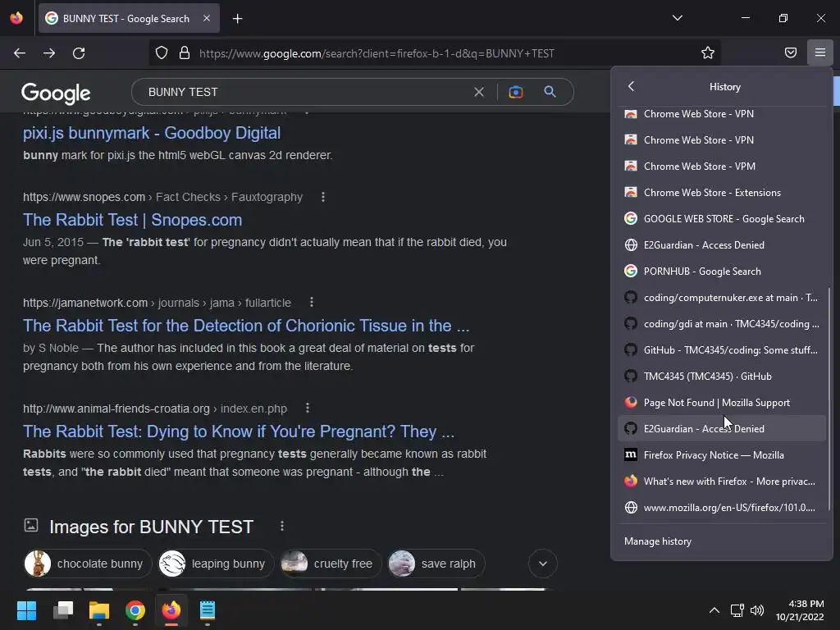Select the save ralph image chip
840x630 pixels.
point(436,564)
